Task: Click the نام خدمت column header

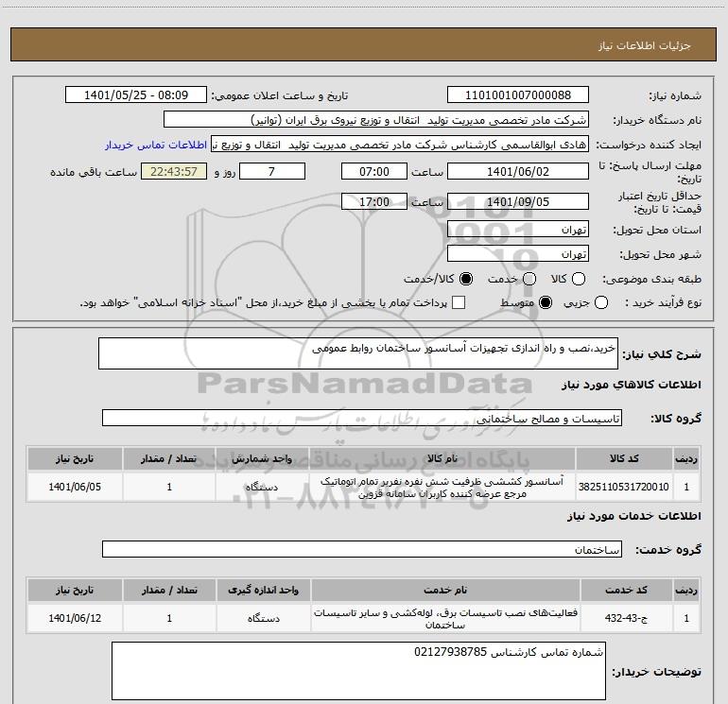Action: 444,591
